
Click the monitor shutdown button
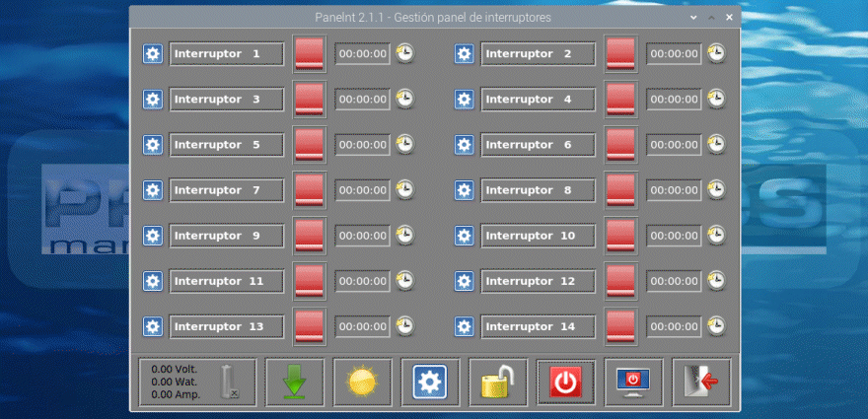point(633,383)
